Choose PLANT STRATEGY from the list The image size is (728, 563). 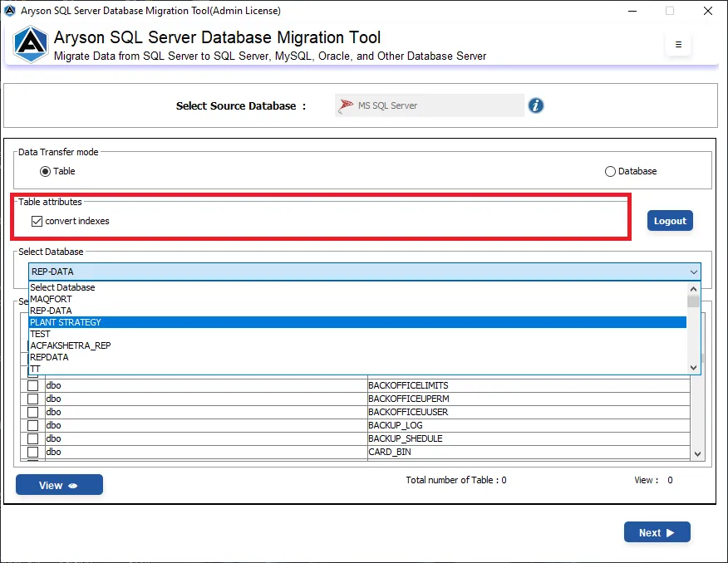click(x=357, y=322)
